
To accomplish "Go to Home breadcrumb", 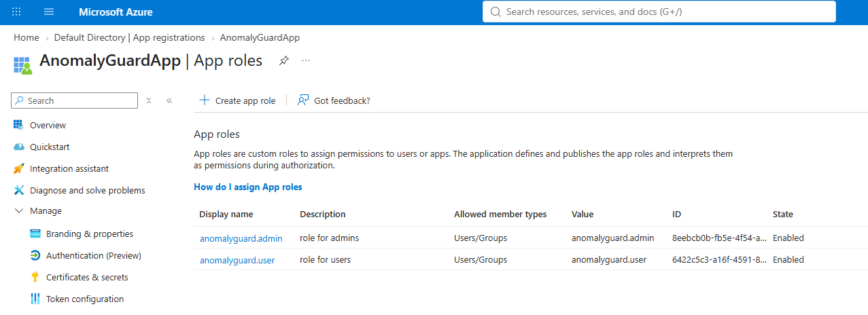I will pos(27,37).
